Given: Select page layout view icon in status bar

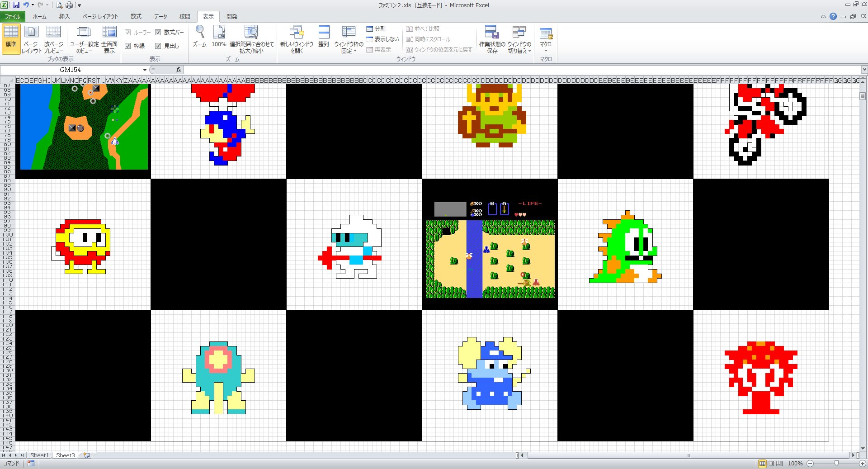Looking at the screenshot, I should [771, 464].
